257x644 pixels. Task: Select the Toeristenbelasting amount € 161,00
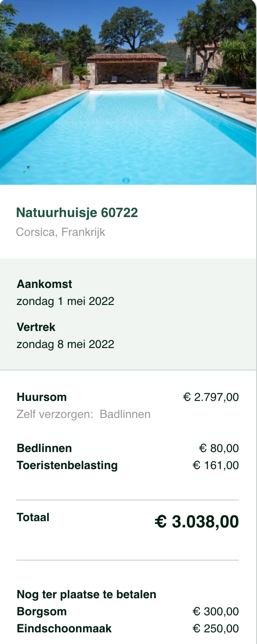point(216,465)
